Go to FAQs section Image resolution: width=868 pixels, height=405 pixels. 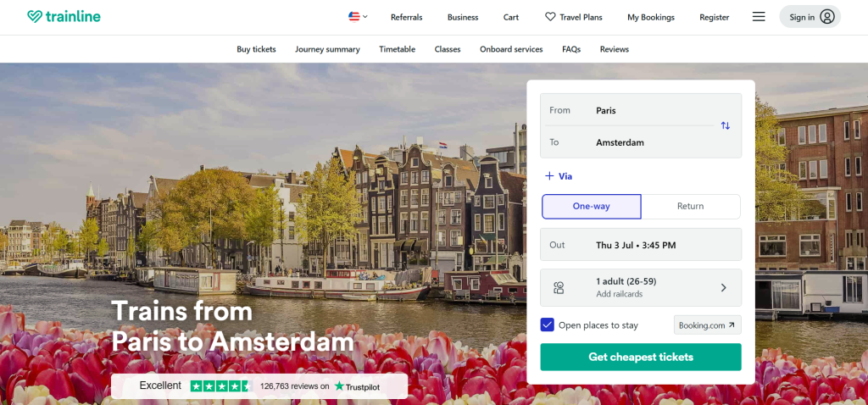[571, 49]
